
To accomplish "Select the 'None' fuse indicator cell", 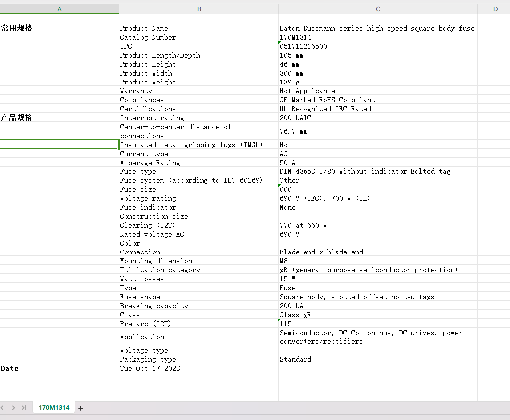I will pyautogui.click(x=378, y=207).
